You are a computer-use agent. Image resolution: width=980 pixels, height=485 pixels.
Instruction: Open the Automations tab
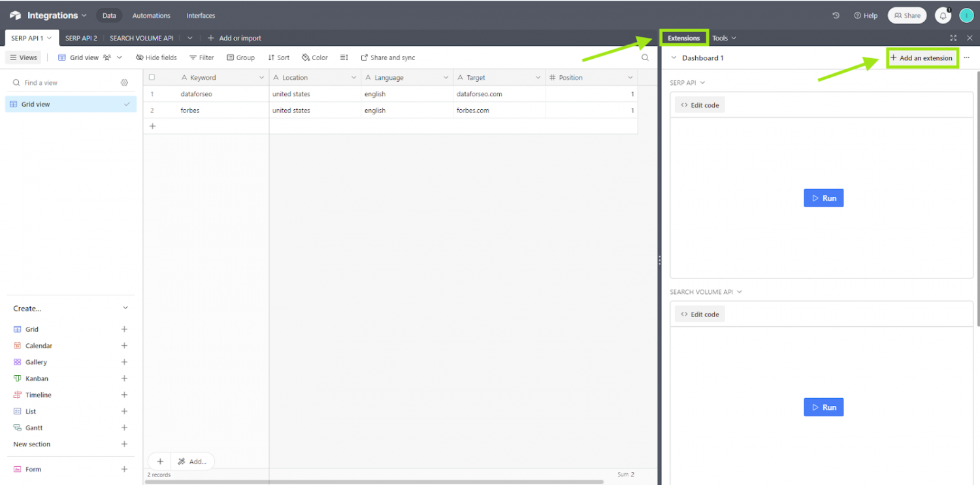point(151,15)
